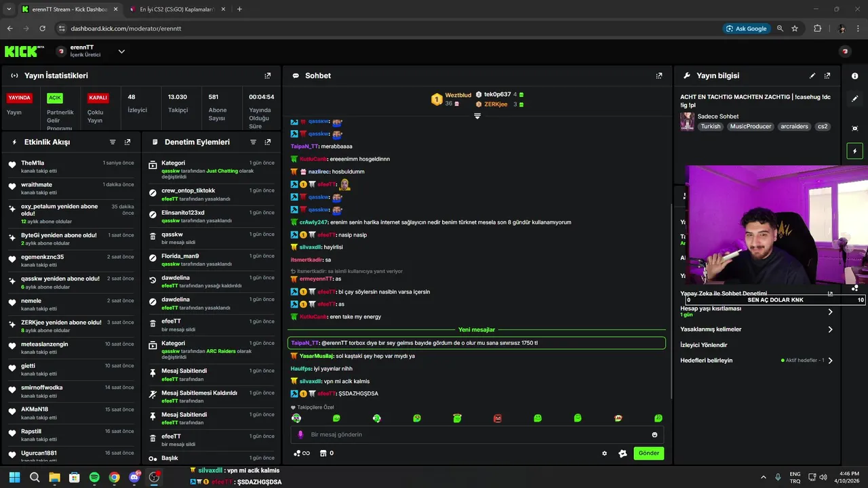
Task: Select the erennTT Stream Kick Dashboard tab
Action: [x=70, y=9]
